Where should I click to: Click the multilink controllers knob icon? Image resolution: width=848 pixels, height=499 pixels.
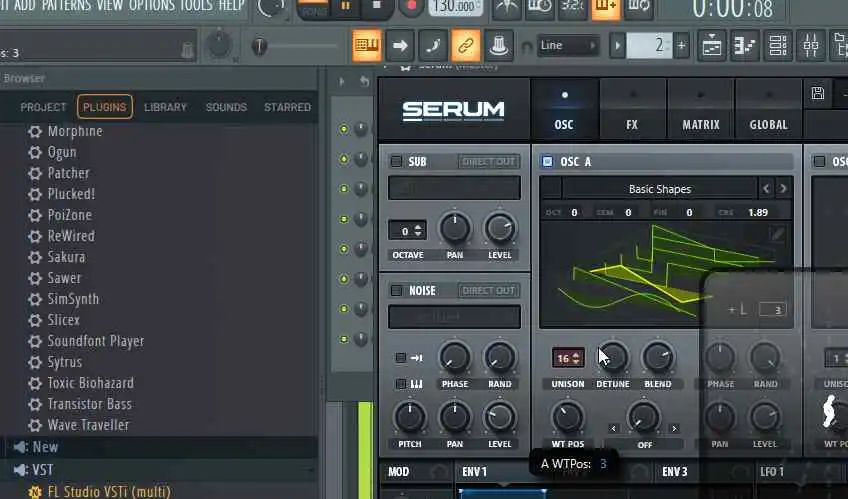point(499,45)
